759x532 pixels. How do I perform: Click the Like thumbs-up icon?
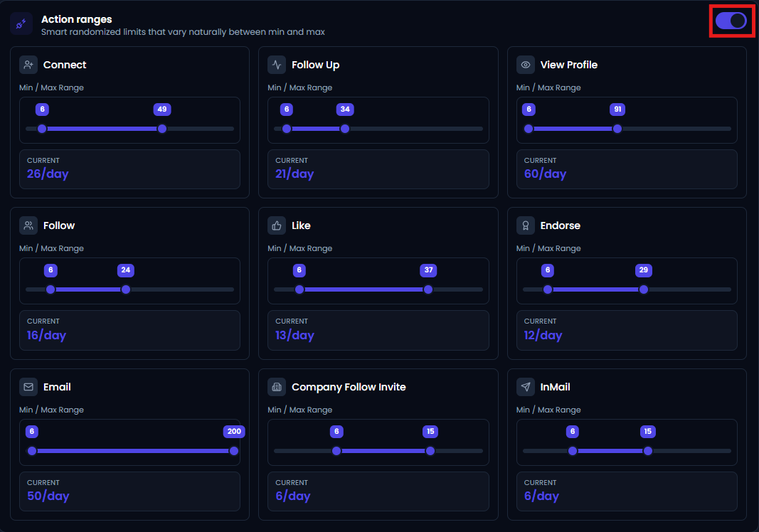click(x=277, y=225)
